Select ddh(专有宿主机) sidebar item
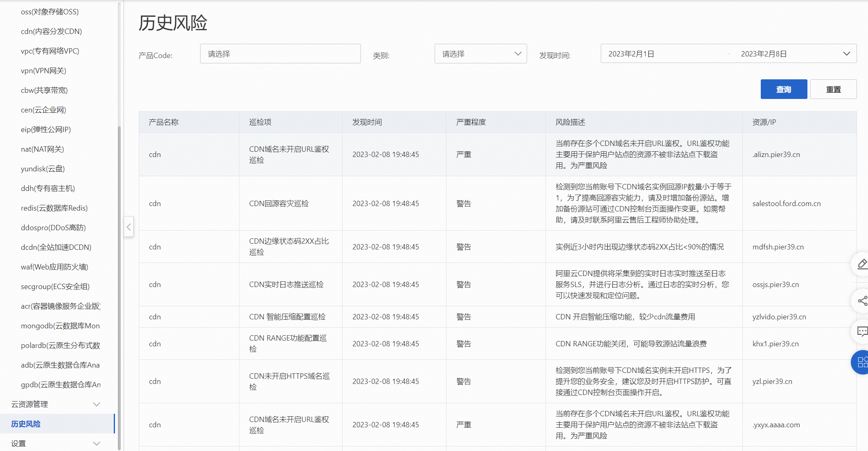The width and height of the screenshot is (868, 451). pyautogui.click(x=48, y=188)
